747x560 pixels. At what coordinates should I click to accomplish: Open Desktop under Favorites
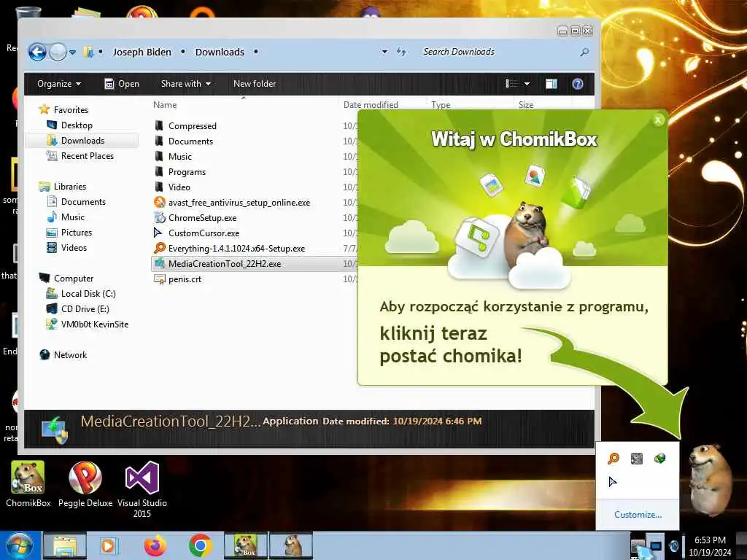pos(69,125)
